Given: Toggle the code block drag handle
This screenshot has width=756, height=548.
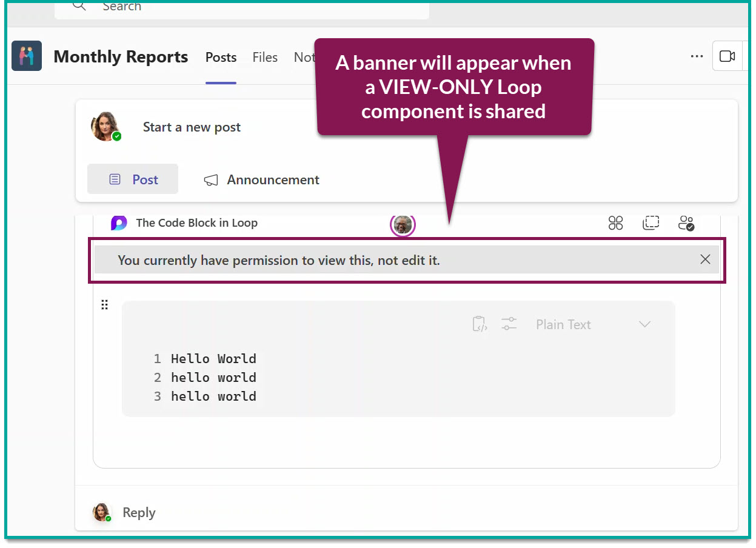Looking at the screenshot, I should coord(105,304).
